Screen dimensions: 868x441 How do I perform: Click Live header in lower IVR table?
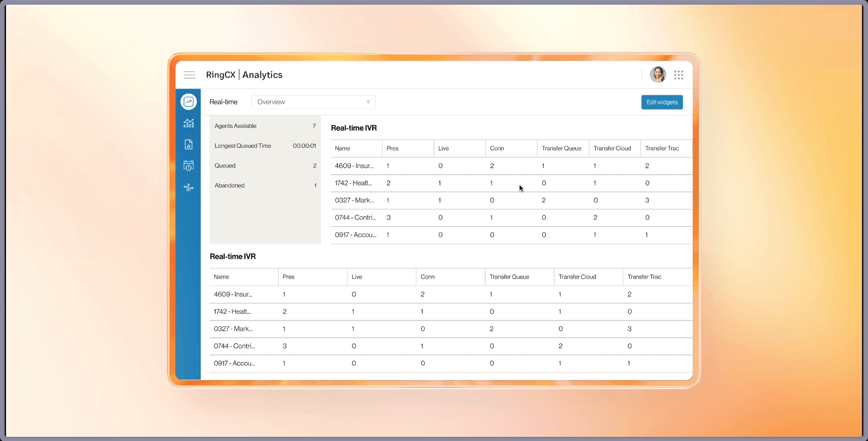(381, 277)
